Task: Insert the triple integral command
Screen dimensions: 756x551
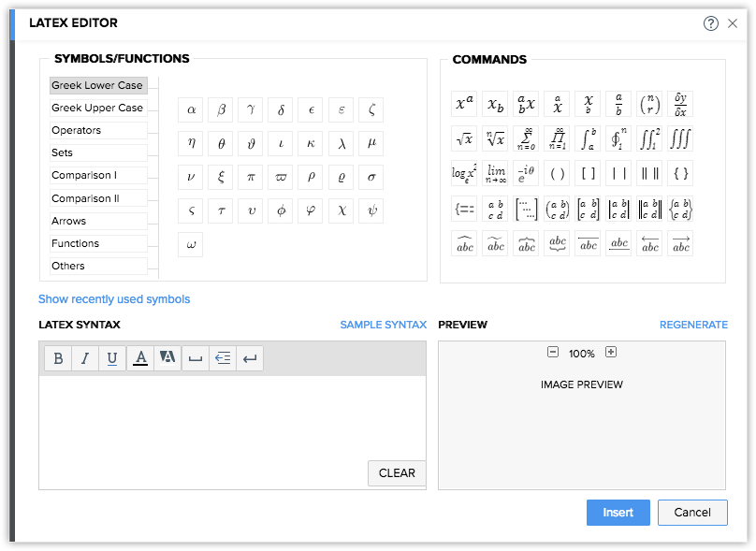Action: 680,139
